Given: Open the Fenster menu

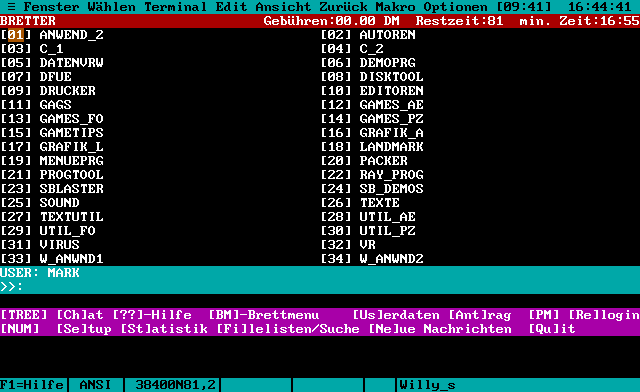Looking at the screenshot, I should click(51, 7).
